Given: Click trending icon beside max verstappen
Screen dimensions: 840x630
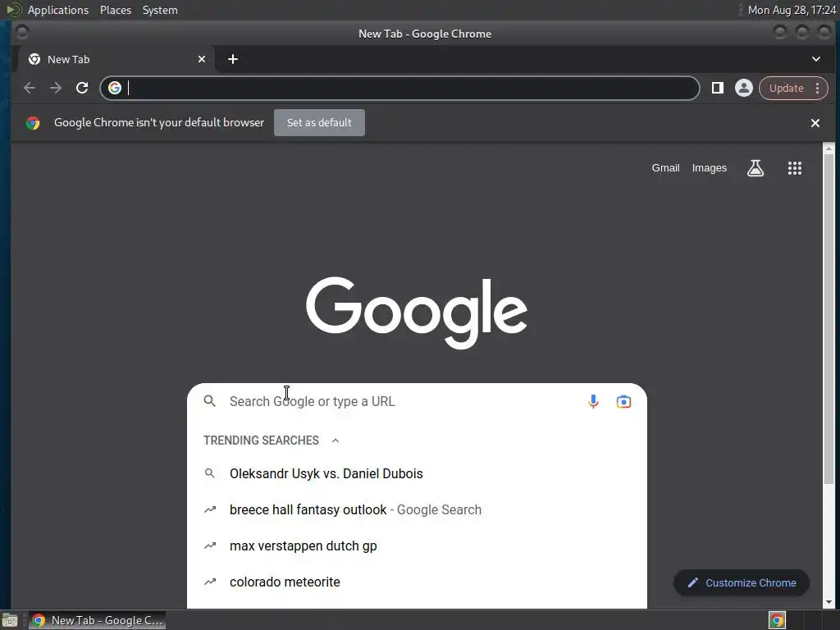Looking at the screenshot, I should [209, 546].
